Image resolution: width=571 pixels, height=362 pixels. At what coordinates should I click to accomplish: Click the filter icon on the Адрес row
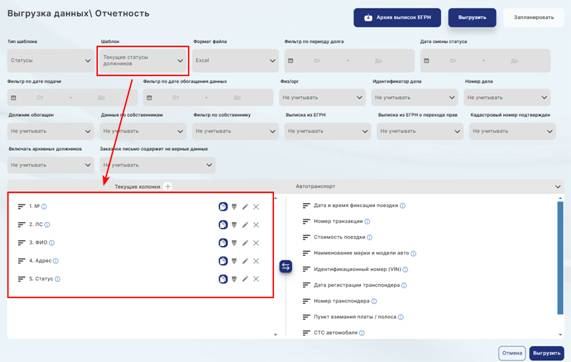click(234, 261)
